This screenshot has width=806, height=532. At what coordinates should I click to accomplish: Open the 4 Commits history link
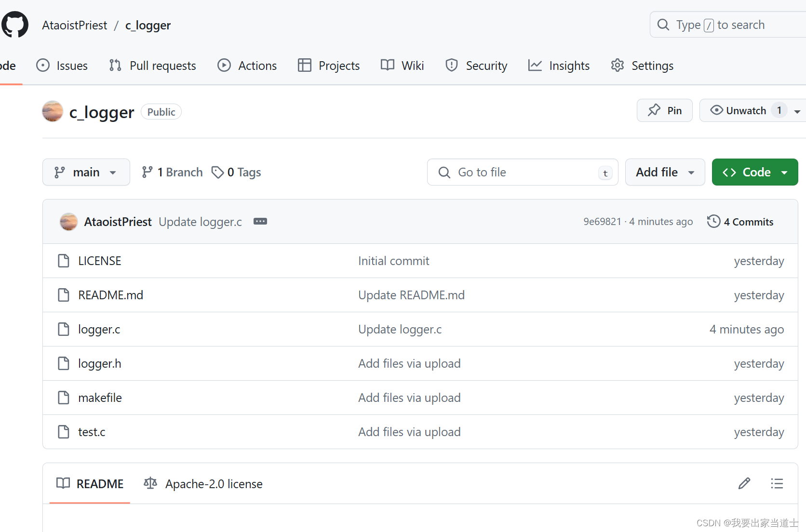tap(748, 221)
